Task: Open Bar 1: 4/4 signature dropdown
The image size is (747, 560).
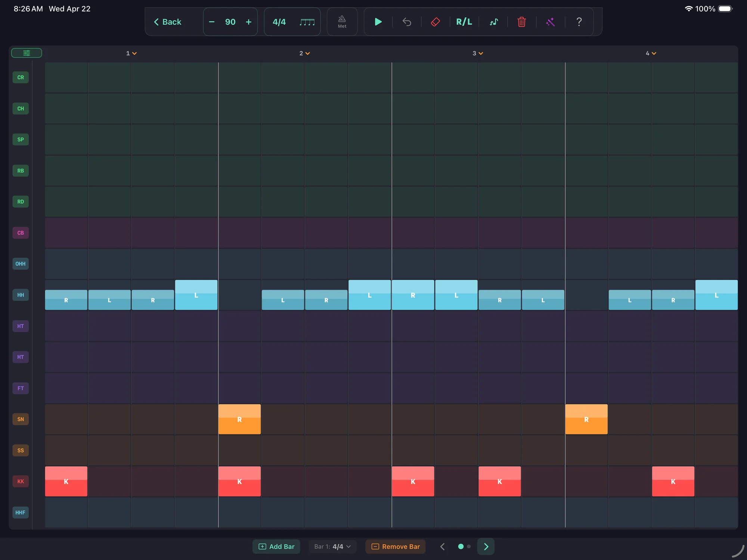Action: (x=332, y=547)
